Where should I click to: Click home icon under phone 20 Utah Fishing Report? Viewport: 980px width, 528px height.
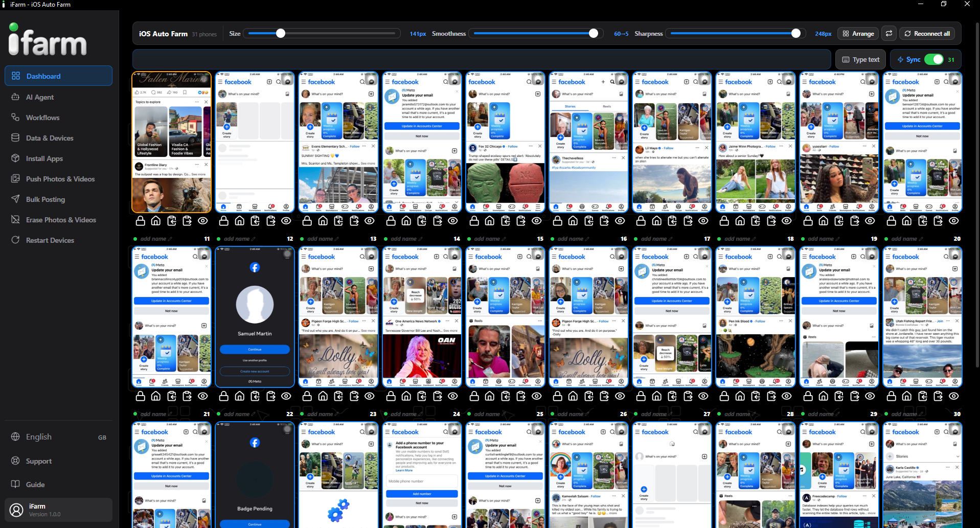[x=907, y=396]
